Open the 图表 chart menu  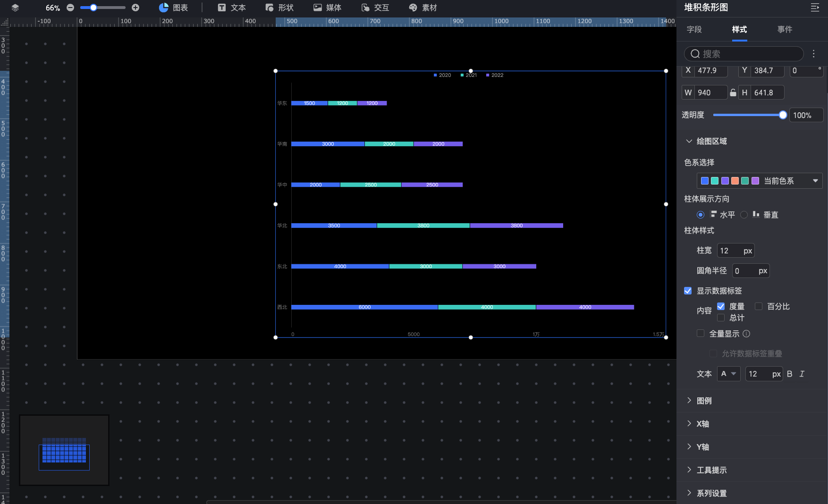coord(173,8)
